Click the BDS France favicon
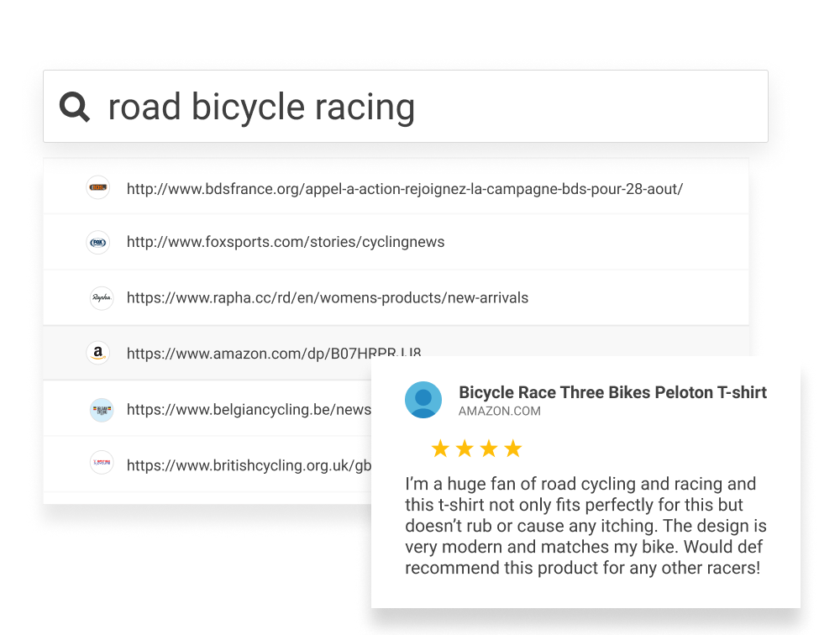The height and width of the screenshot is (635, 840). pyautogui.click(x=98, y=187)
